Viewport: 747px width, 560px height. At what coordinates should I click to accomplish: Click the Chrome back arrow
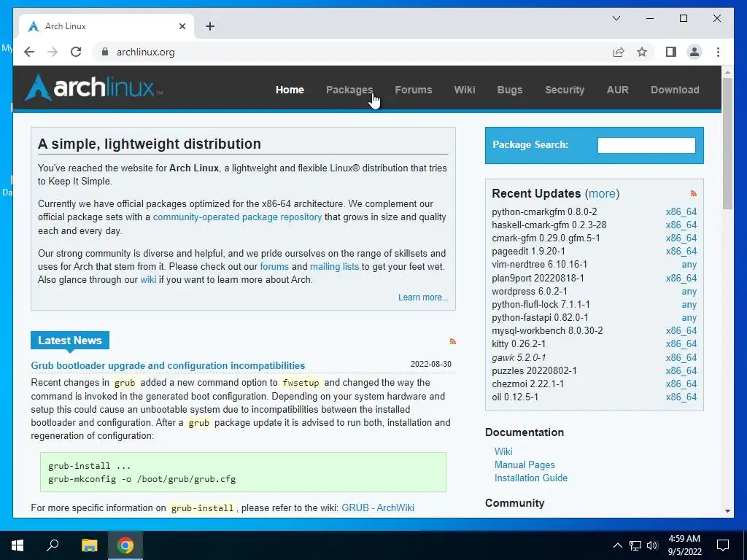click(x=29, y=52)
